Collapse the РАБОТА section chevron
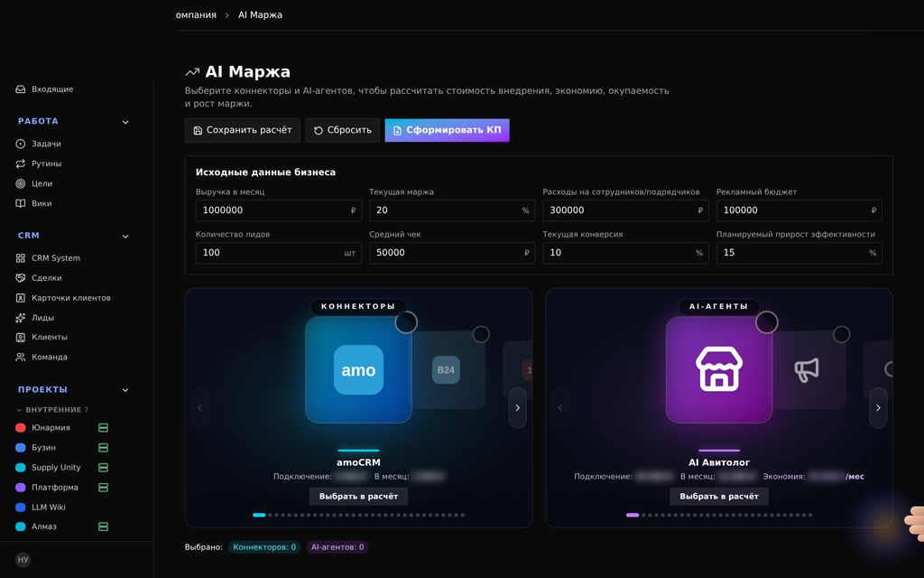Image resolution: width=924 pixels, height=578 pixels. 125,122
